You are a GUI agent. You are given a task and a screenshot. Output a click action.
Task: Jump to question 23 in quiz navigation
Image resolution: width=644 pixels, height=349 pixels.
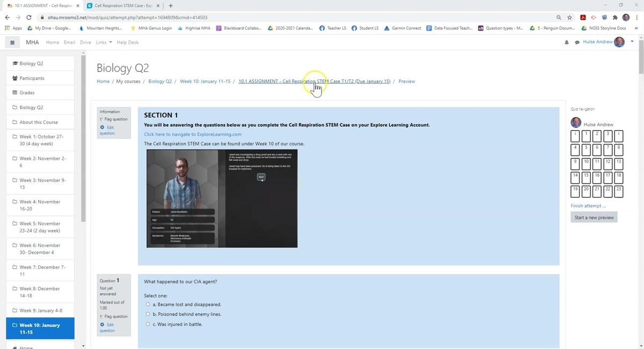619,191
